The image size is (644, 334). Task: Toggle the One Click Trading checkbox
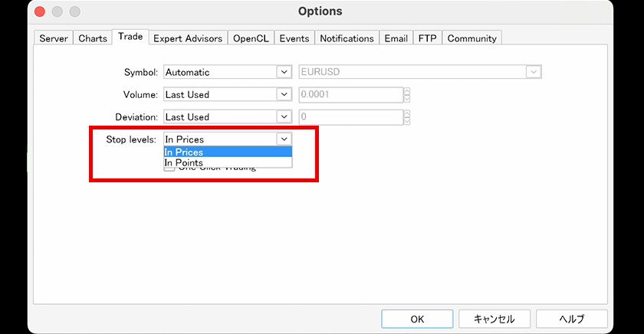(169, 169)
